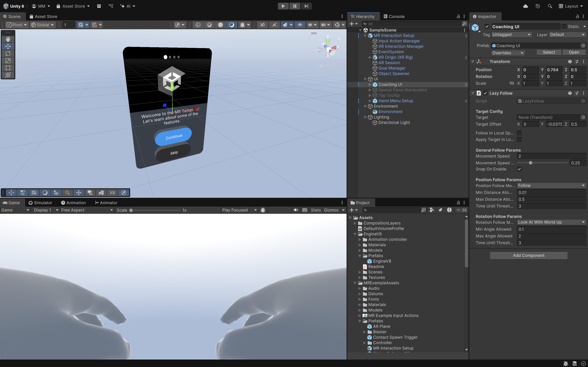Click the Step frame button
The image size is (588, 367).
[306, 6]
